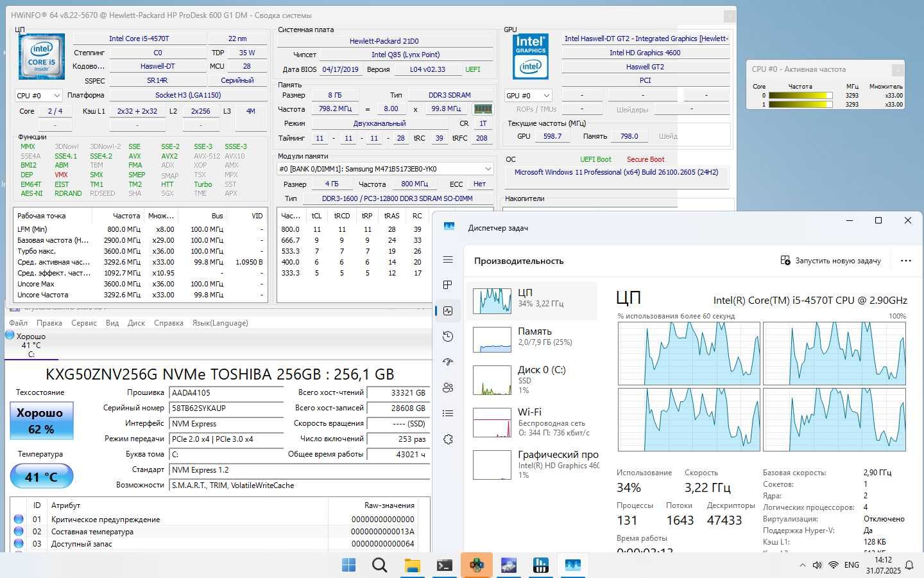Open File Explorer from taskbar
This screenshot has height=578, width=924.
[x=412, y=565]
